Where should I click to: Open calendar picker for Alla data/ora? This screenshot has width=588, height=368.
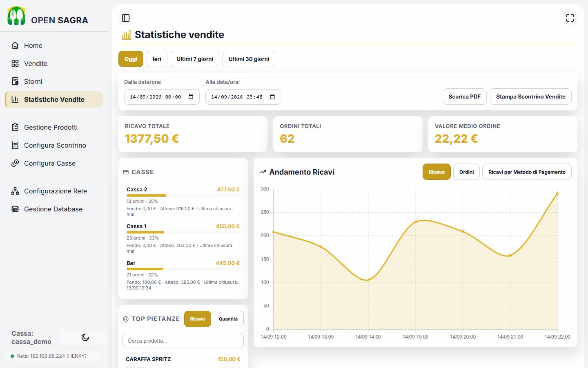pyautogui.click(x=272, y=97)
